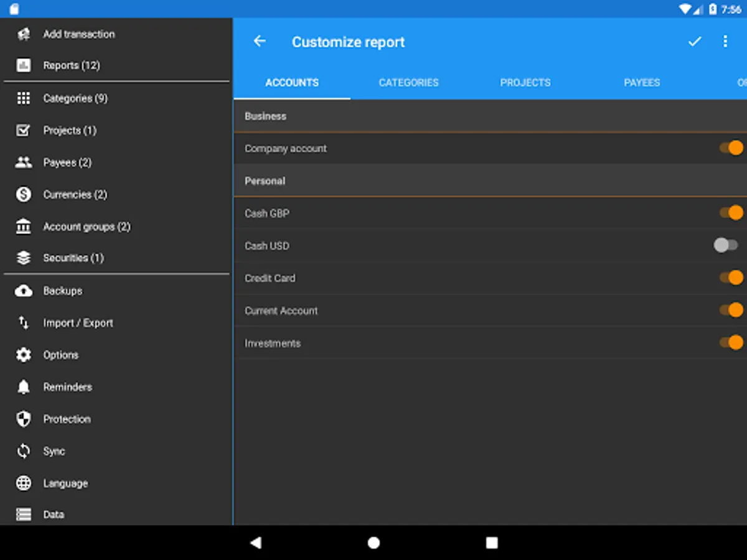Toggle the Credit Card switch

click(731, 278)
